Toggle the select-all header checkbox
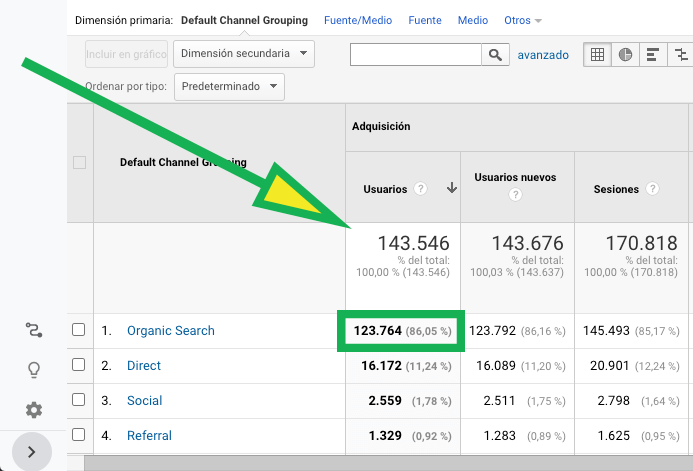693x471 pixels. pos(80,163)
